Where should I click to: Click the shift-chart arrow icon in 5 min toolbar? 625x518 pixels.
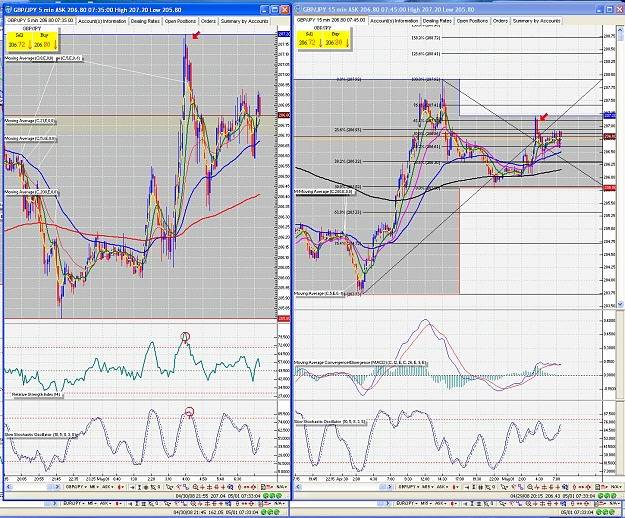point(132,487)
